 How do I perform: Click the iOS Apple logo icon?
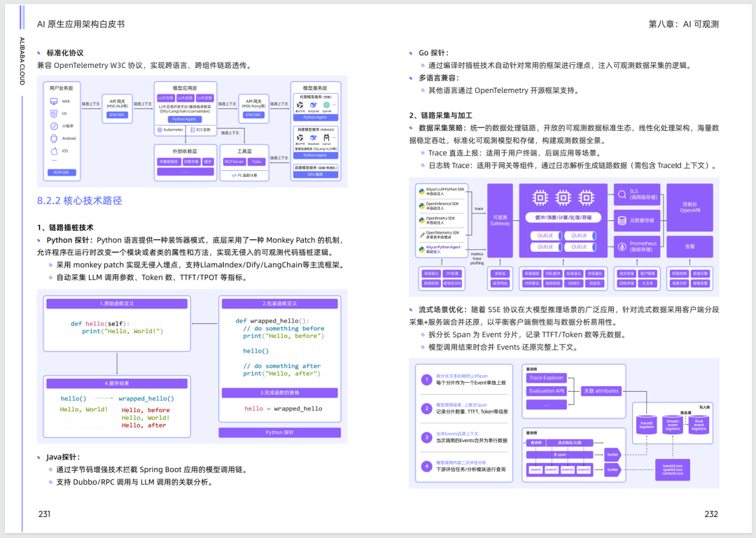tap(54, 151)
